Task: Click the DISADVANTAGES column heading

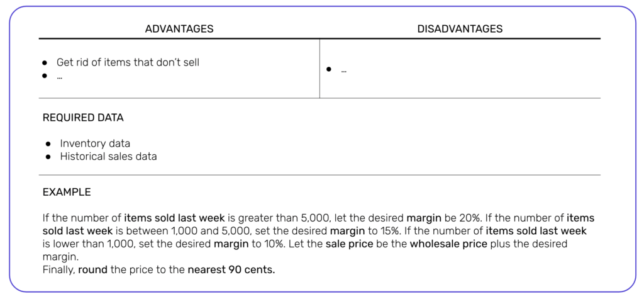Action: coord(460,29)
